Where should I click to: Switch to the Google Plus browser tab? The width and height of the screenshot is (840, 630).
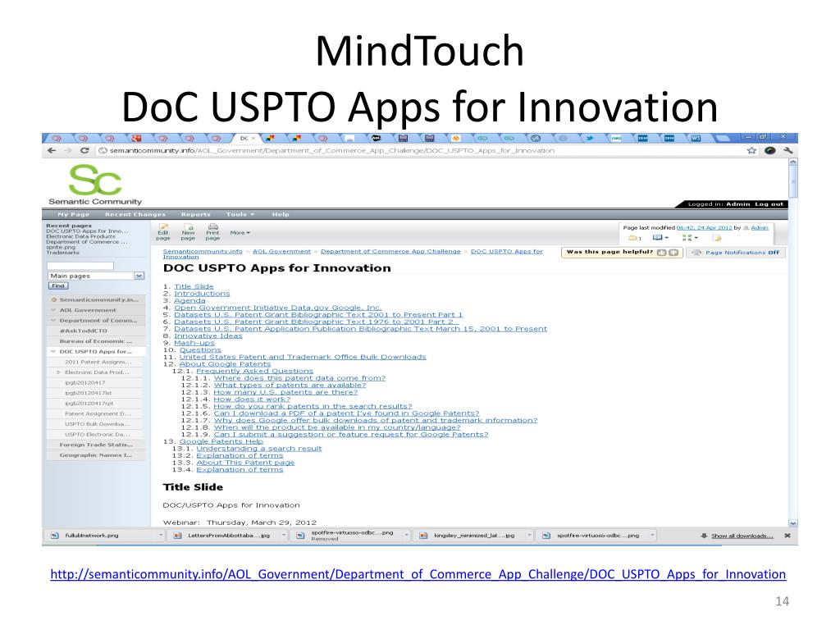[136, 138]
